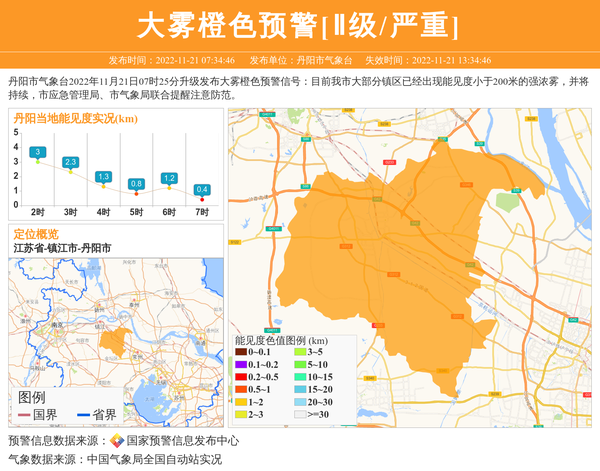This screenshot has height=471, width=600.
Task: Click the 定位概览 section heading
Action: tap(36, 234)
